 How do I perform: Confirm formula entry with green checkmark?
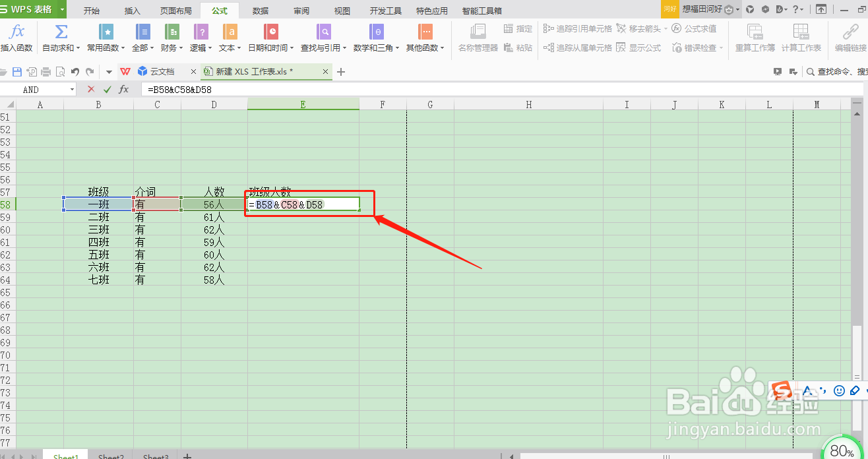click(107, 89)
